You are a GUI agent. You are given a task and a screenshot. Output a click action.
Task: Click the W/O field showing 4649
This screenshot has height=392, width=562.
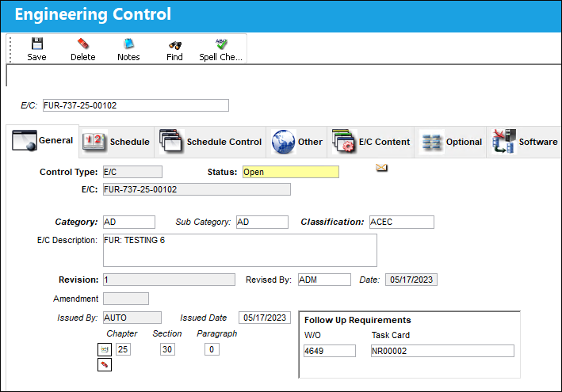point(330,351)
